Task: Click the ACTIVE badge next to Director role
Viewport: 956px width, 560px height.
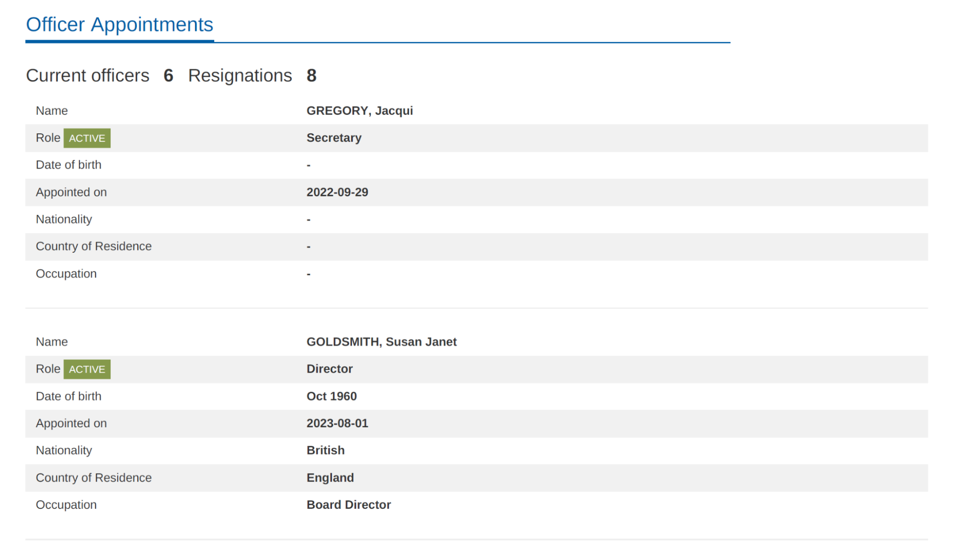Action: 87,369
